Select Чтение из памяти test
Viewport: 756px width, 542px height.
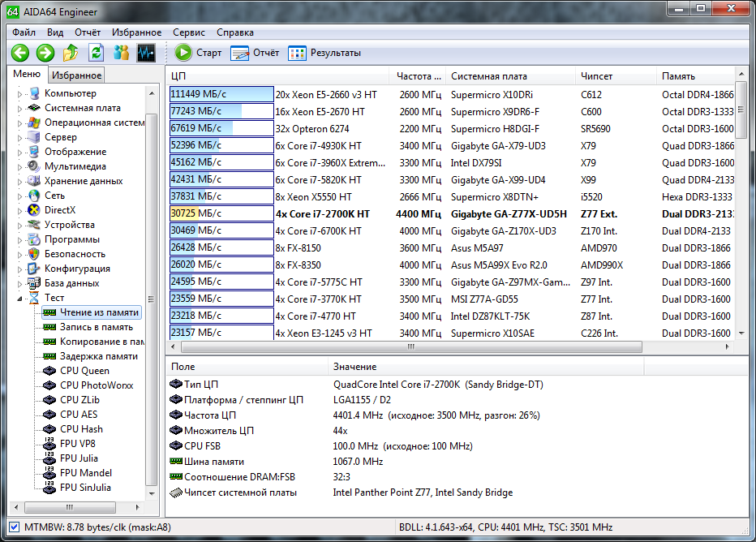coord(92,312)
